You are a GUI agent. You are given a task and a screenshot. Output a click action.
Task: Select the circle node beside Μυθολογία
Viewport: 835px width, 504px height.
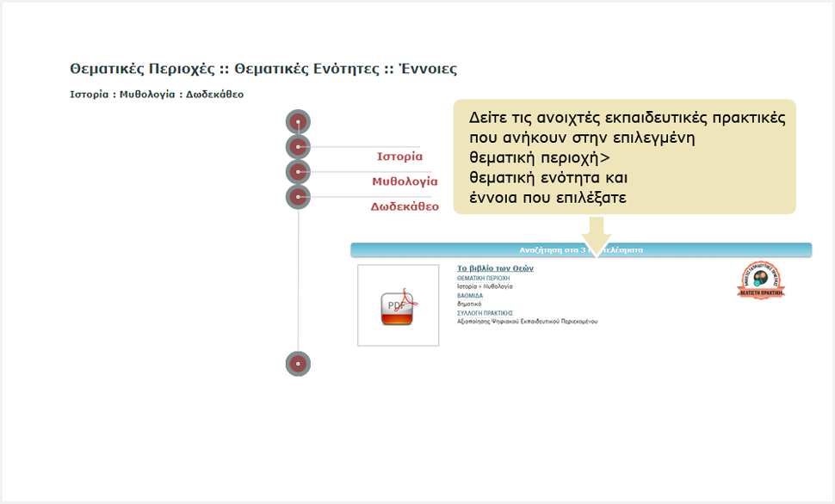tap(298, 172)
